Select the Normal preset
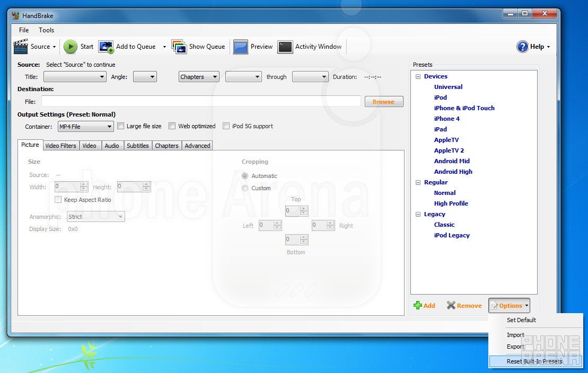588x373 pixels. (x=445, y=193)
